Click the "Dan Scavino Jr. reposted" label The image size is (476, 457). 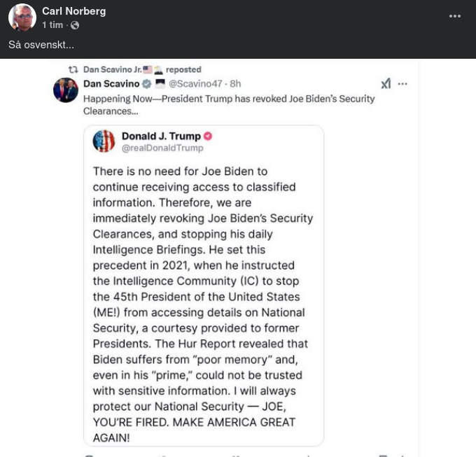(141, 69)
